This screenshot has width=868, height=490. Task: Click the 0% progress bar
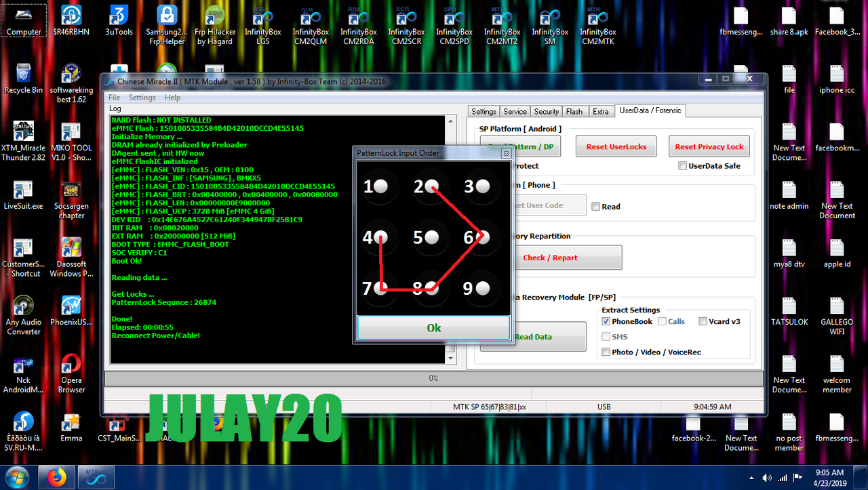tap(433, 378)
